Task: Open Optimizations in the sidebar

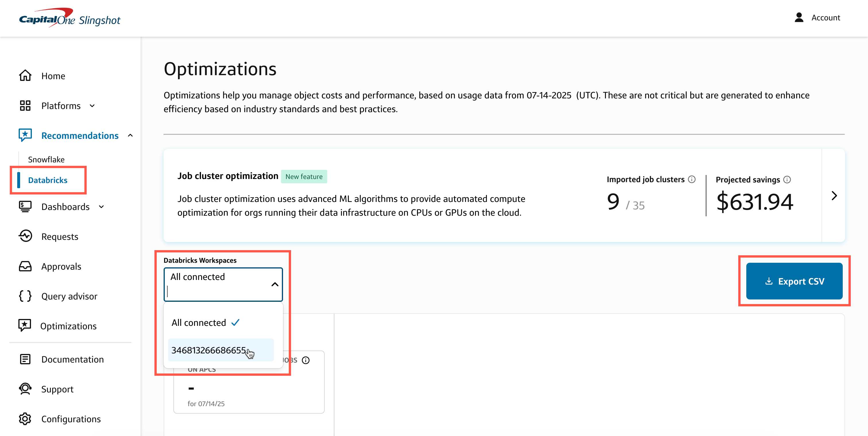Action: coord(68,326)
